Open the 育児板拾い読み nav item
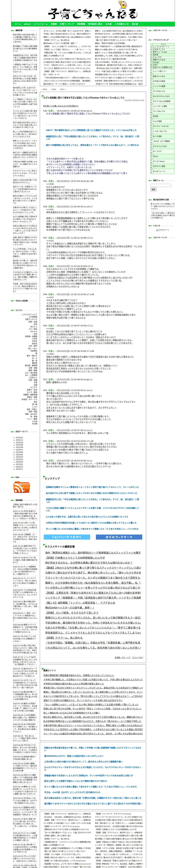 click(x=95, y=24)
